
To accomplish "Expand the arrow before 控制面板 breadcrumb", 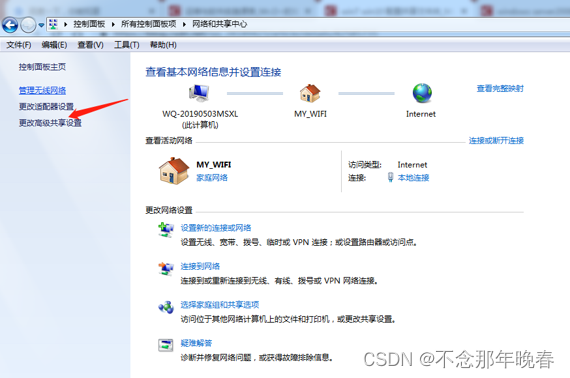I will pos(66,24).
